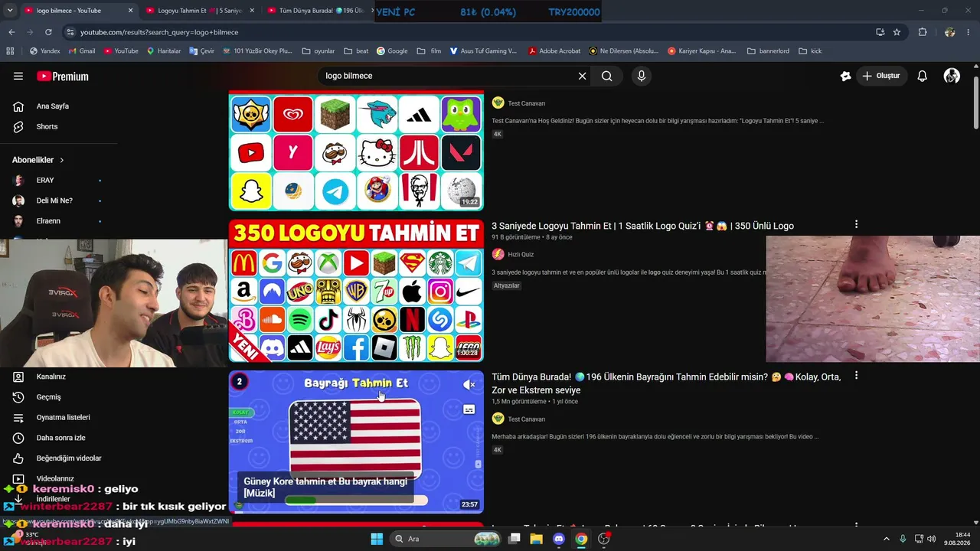Image resolution: width=980 pixels, height=551 pixels.
Task: Open the bannerlord bookmark folder
Action: coord(768,51)
